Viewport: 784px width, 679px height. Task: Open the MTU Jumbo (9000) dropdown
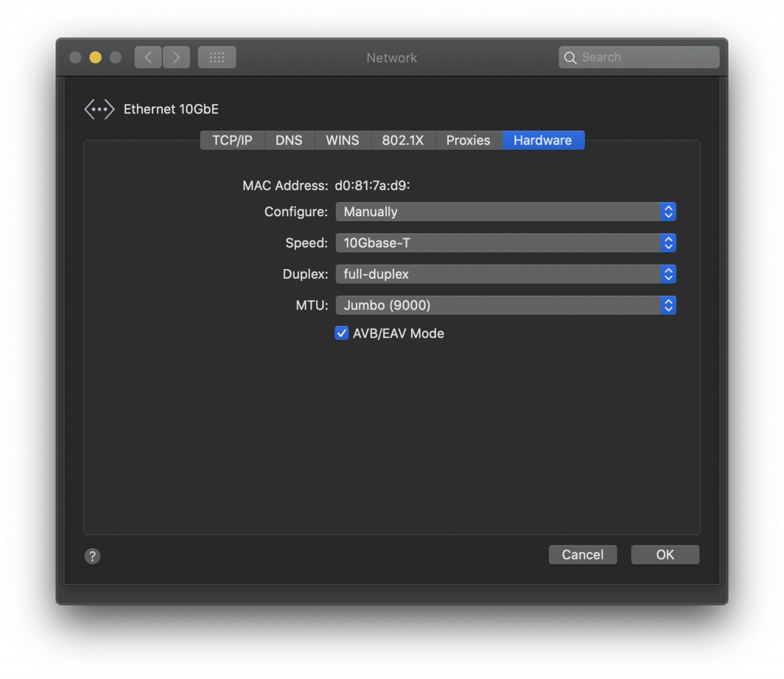[x=505, y=306]
